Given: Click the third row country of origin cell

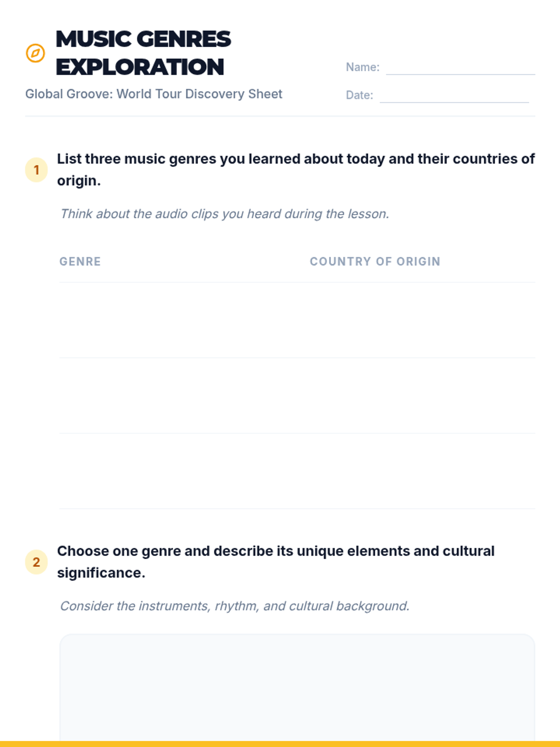Looking at the screenshot, I should pos(422,471).
